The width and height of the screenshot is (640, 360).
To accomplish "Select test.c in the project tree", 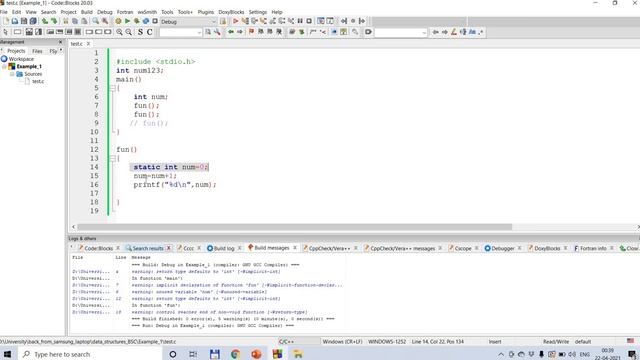I will (x=38, y=81).
